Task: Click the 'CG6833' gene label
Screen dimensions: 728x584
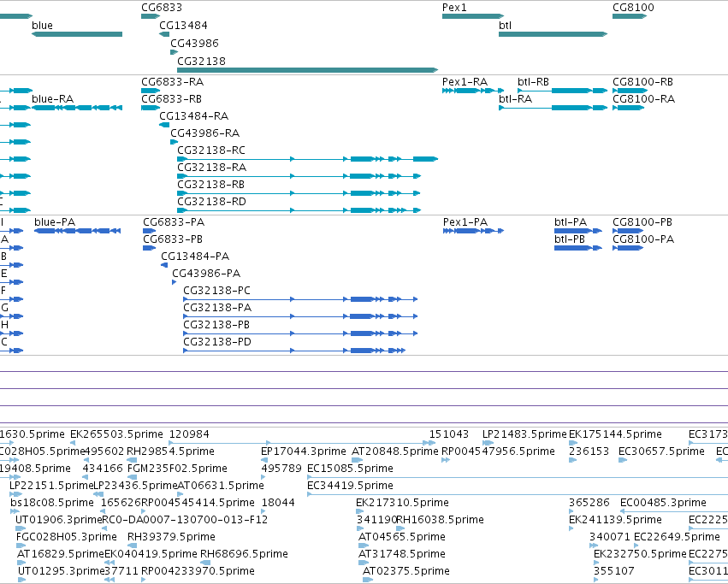Action: point(162,8)
